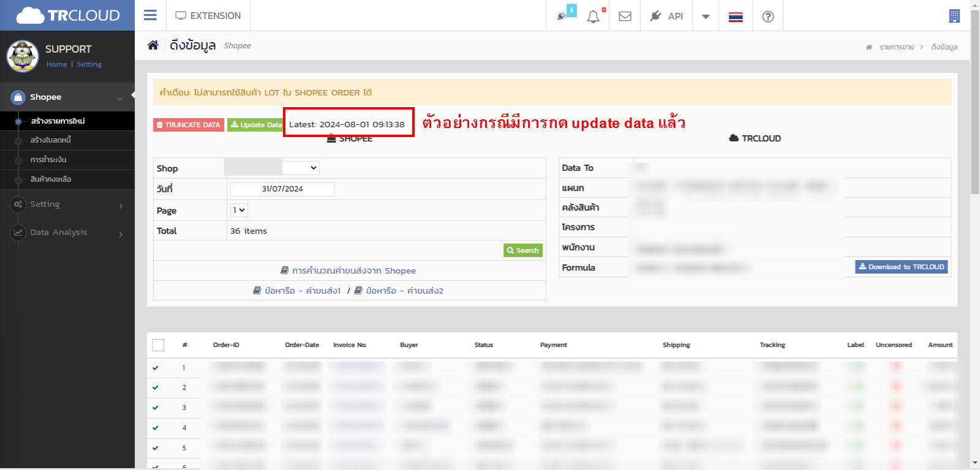The width and height of the screenshot is (980, 470).
Task: Open the mail envelope icon
Action: [x=625, y=17]
